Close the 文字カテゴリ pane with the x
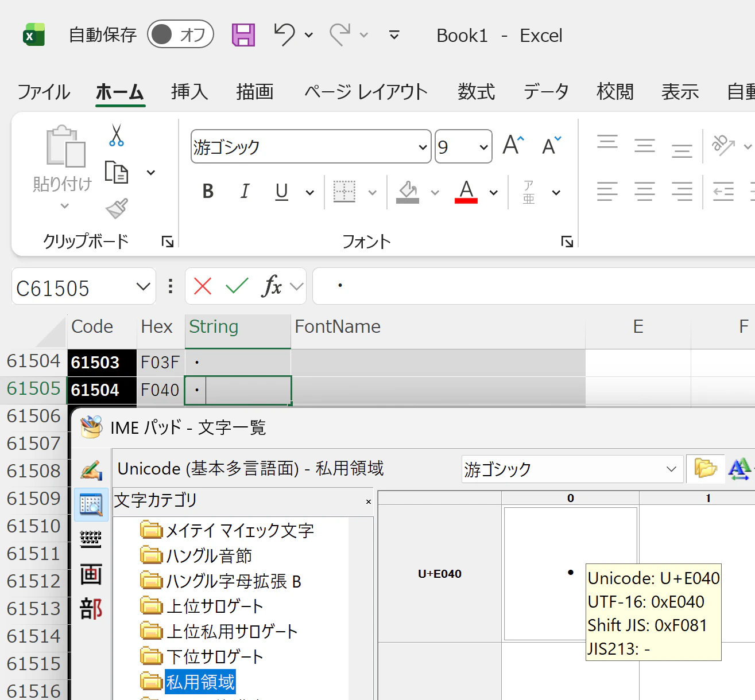 pos(369,502)
